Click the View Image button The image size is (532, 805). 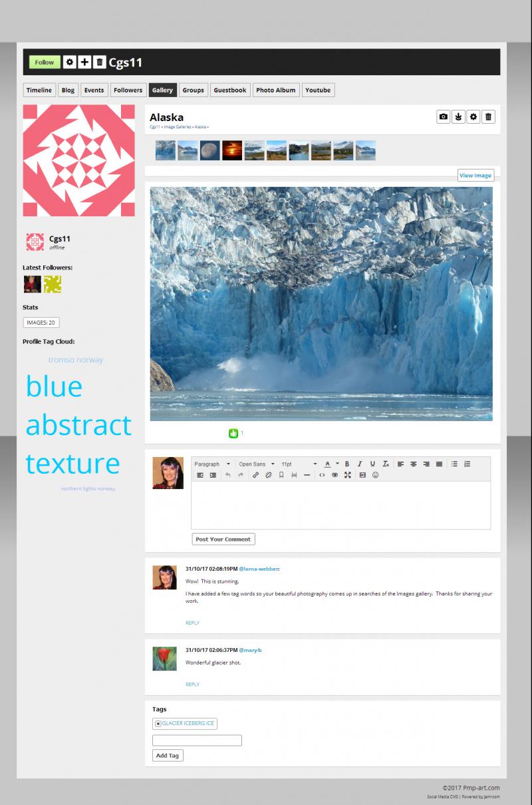(x=475, y=176)
